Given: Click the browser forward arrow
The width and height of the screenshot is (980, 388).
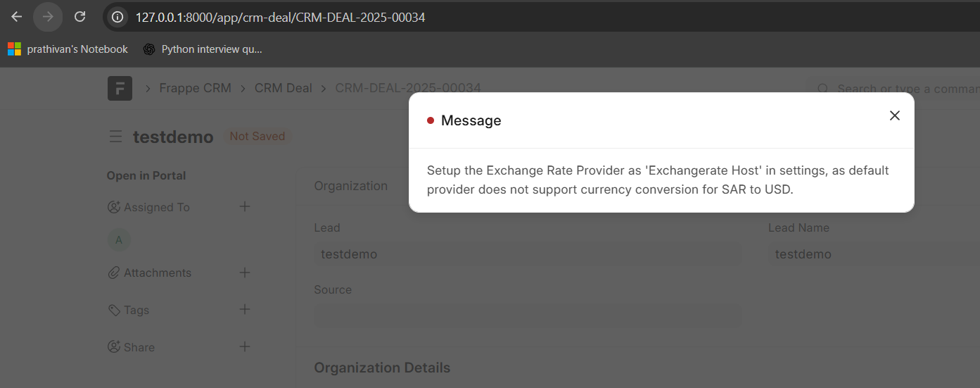Looking at the screenshot, I should click(x=48, y=17).
